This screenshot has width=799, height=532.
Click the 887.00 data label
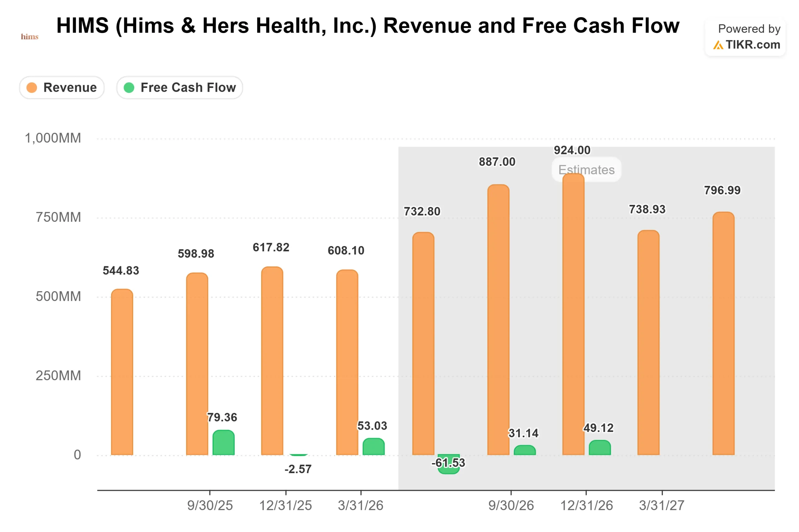pyautogui.click(x=498, y=162)
